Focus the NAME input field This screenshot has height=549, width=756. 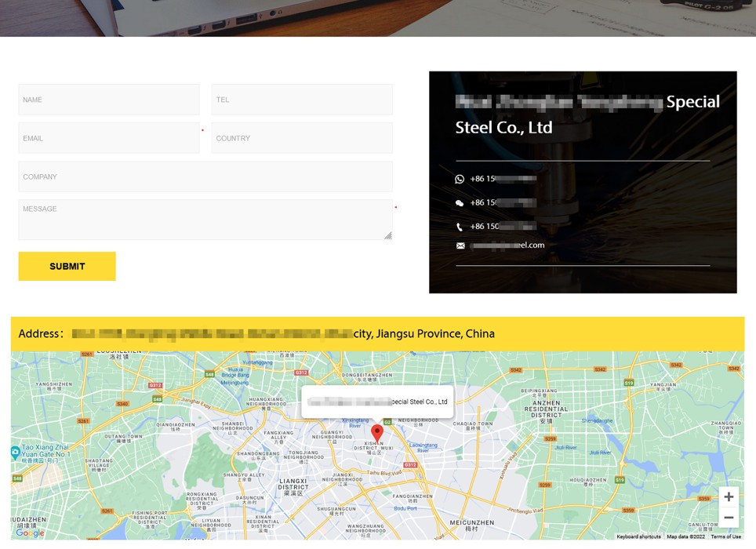109,100
